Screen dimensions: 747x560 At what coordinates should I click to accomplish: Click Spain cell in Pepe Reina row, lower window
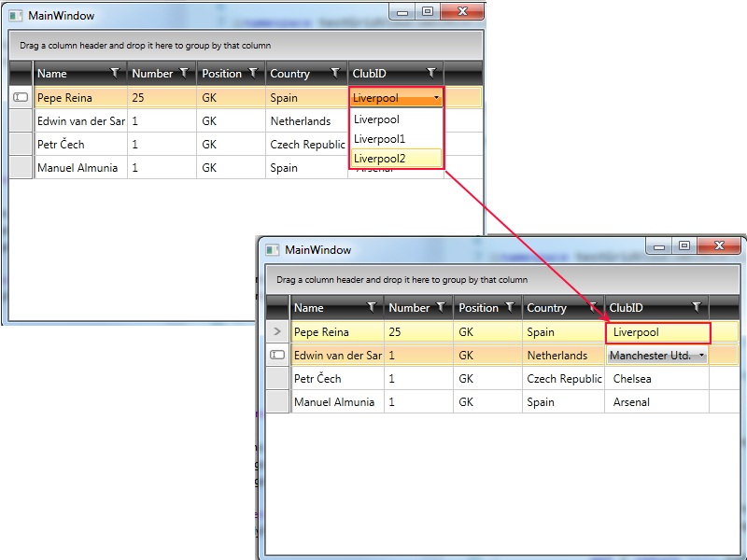[x=563, y=332]
